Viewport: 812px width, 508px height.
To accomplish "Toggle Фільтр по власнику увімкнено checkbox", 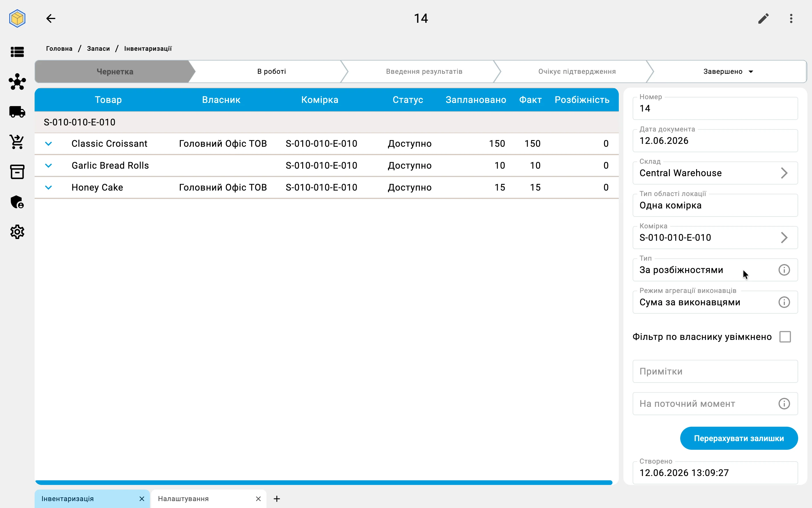I will pos(785,337).
